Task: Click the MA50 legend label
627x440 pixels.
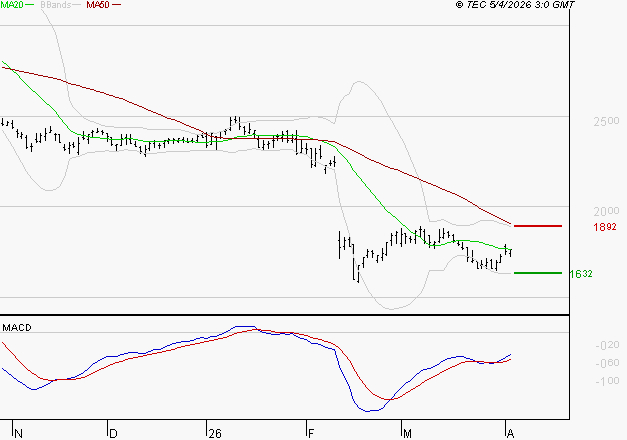Action: pyautogui.click(x=98, y=5)
